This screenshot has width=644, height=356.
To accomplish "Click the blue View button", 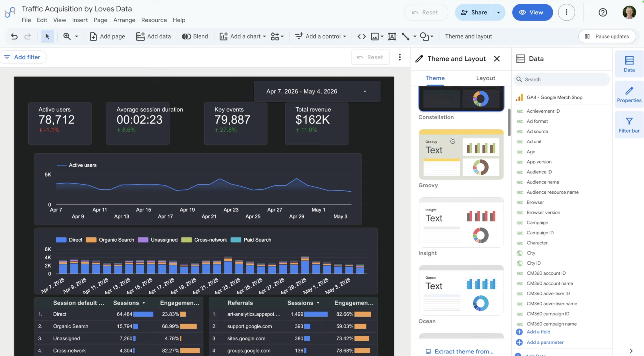I will [532, 12].
